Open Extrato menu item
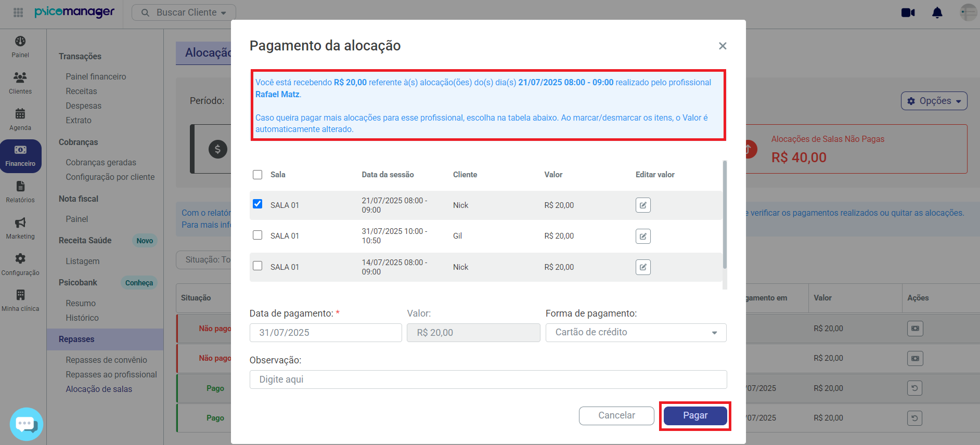 (x=79, y=120)
